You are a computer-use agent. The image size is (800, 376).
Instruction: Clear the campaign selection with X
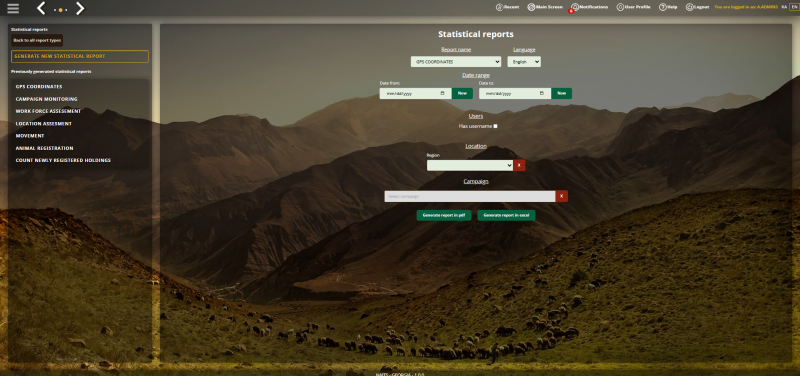562,196
